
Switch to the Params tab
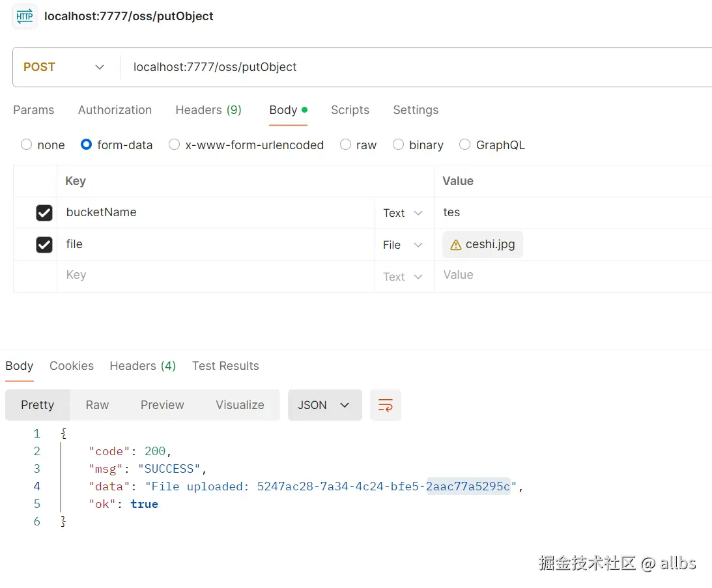pyautogui.click(x=34, y=110)
